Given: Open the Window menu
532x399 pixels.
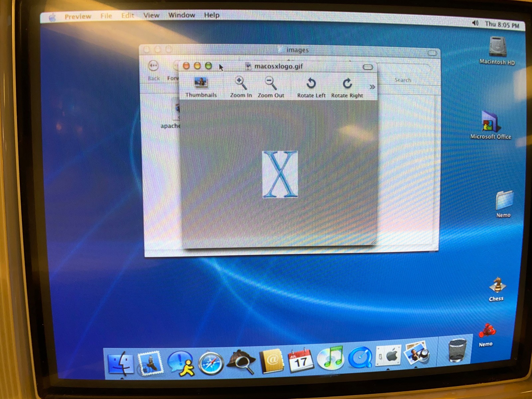Looking at the screenshot, I should click(182, 15).
